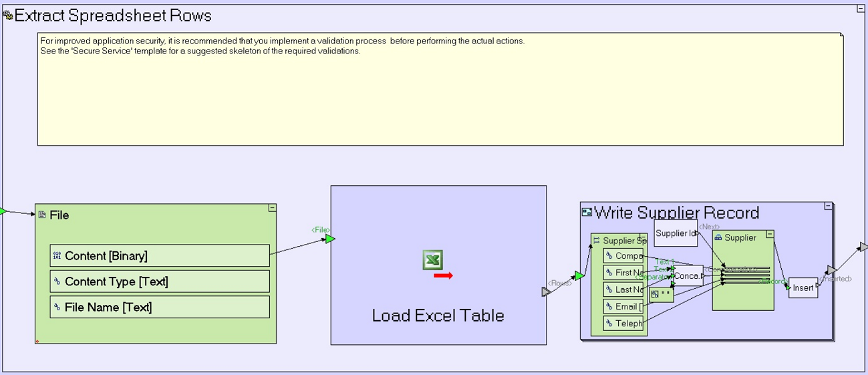Select the File Name [Text] field
868x375 pixels.
click(160, 307)
